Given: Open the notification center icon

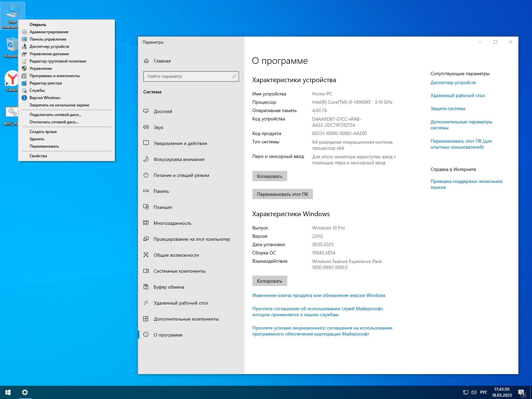Looking at the screenshot, I should click(522, 393).
